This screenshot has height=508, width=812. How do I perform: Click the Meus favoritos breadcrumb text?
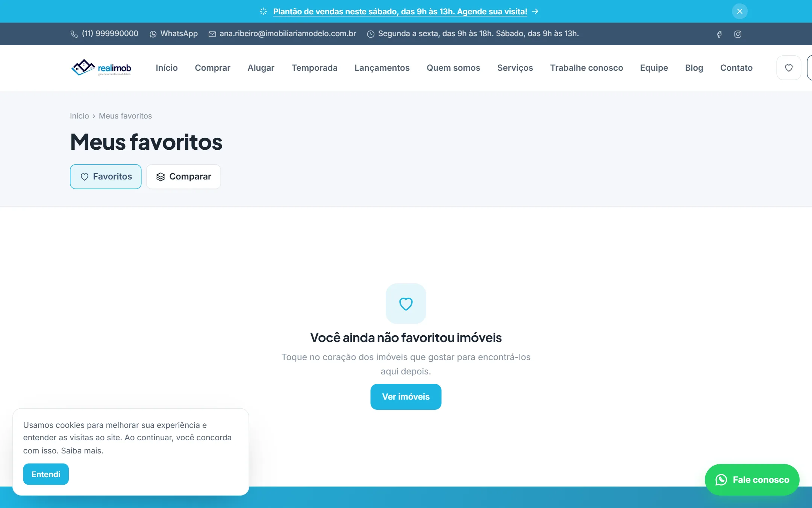pyautogui.click(x=125, y=116)
